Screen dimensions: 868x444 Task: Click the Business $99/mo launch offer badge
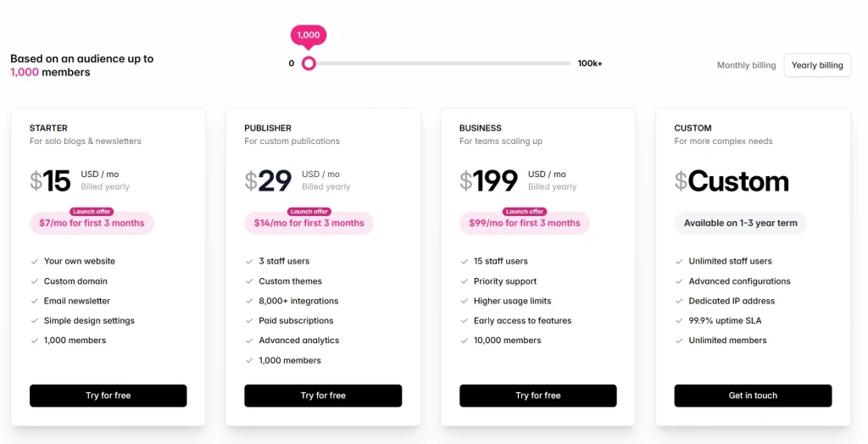tap(524, 223)
